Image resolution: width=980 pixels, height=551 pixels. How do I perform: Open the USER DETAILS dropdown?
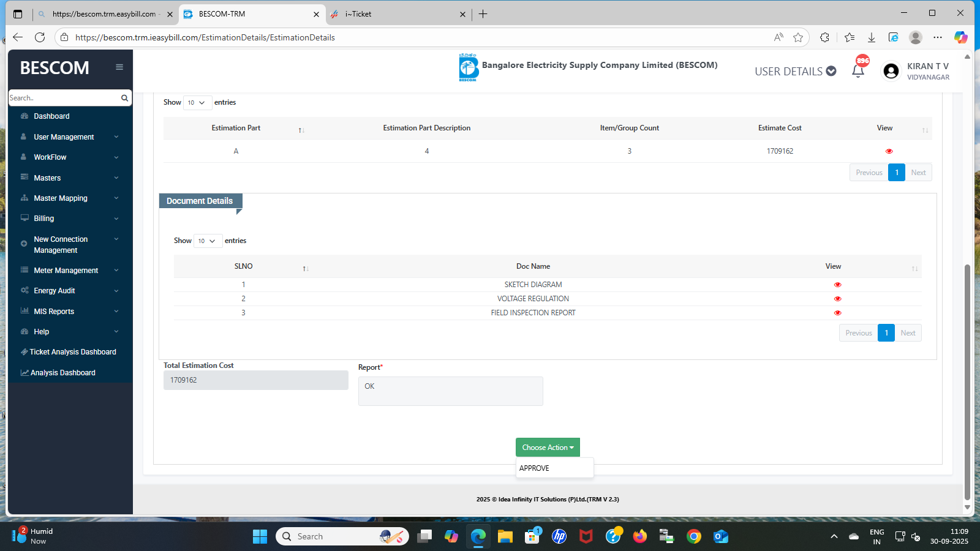coord(795,72)
